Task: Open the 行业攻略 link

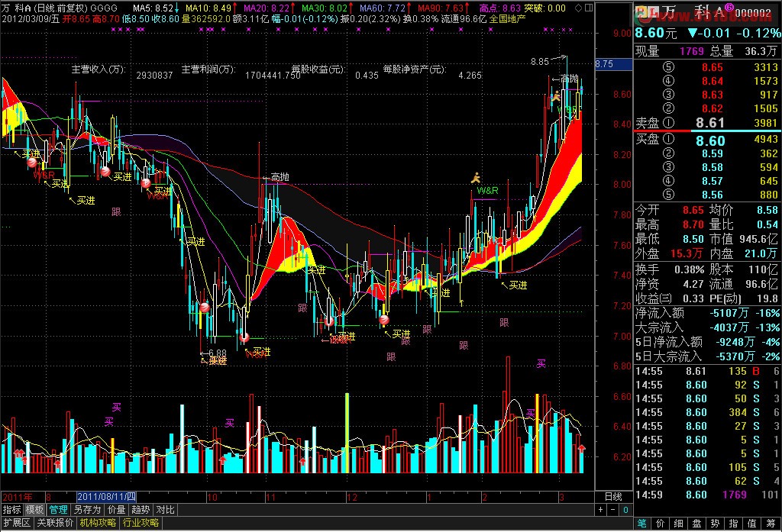Action: click(x=141, y=523)
